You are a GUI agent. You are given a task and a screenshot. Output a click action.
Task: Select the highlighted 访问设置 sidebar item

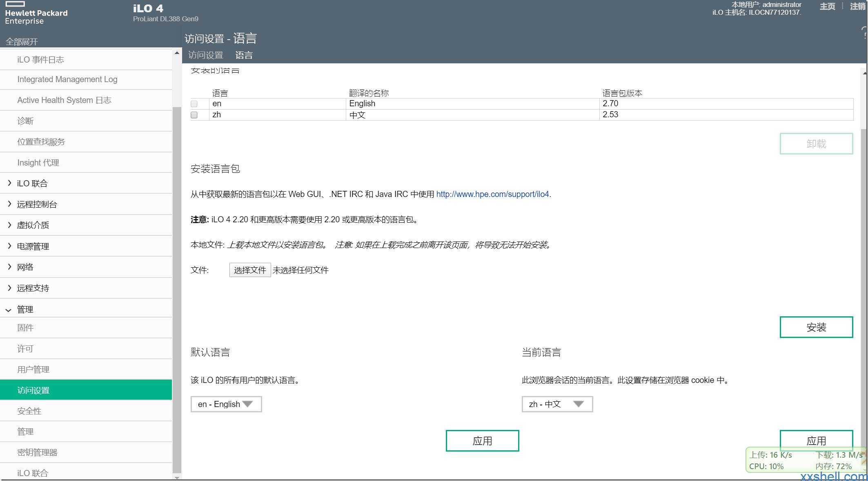(x=86, y=390)
